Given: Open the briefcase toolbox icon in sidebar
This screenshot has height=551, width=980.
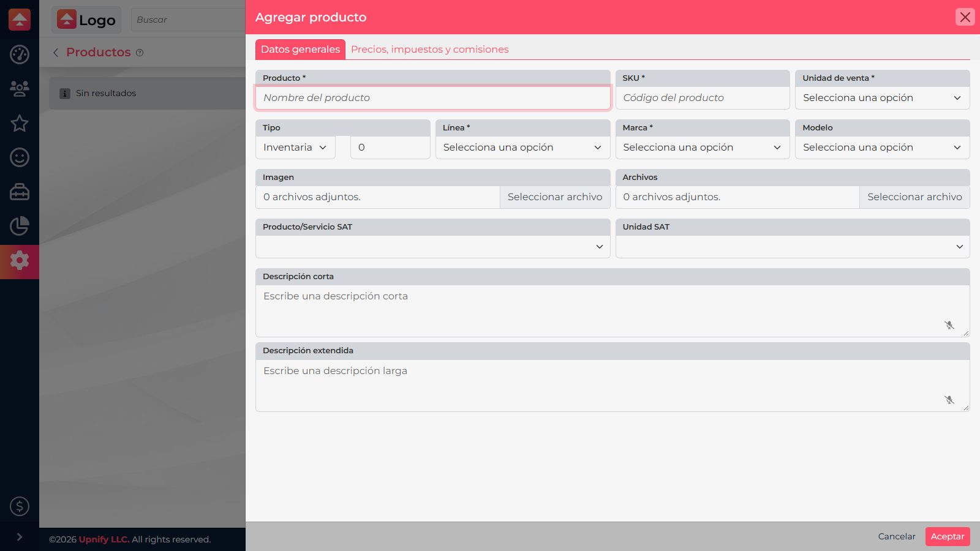Looking at the screenshot, I should click(x=20, y=192).
